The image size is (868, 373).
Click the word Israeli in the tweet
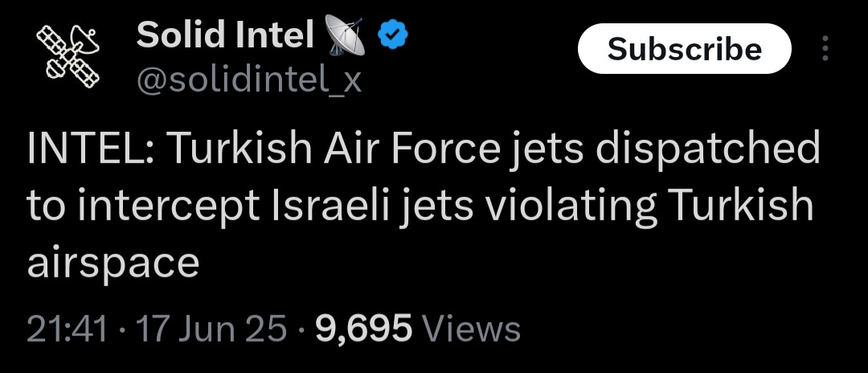[x=331, y=205]
